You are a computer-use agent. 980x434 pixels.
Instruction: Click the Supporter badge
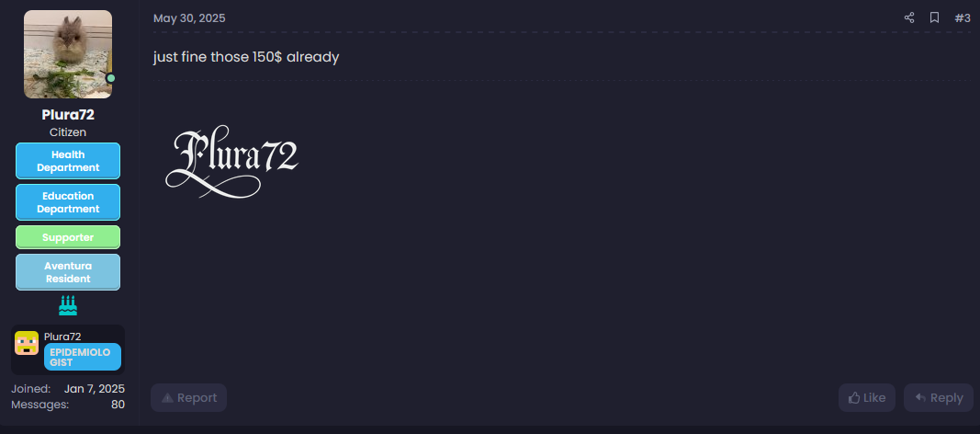[x=68, y=237]
